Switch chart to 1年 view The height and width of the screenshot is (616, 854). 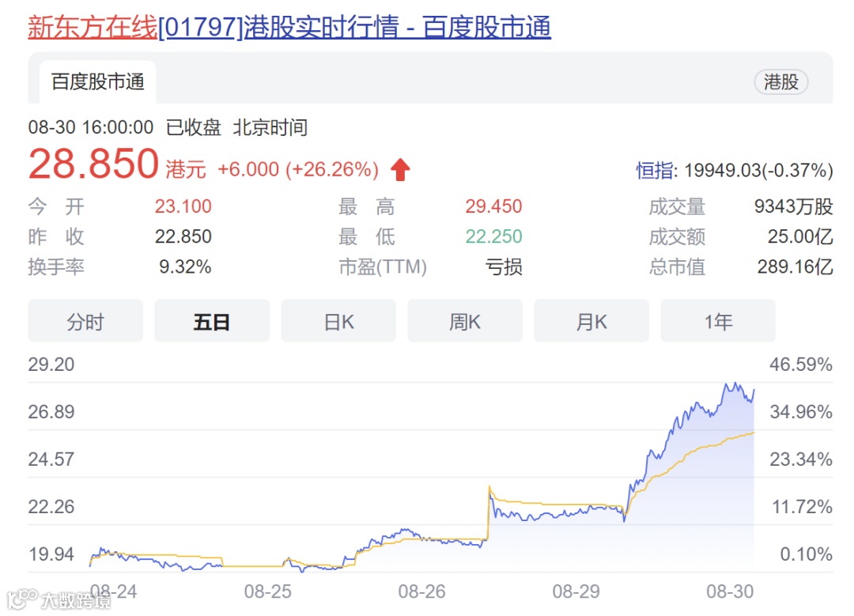(x=718, y=321)
